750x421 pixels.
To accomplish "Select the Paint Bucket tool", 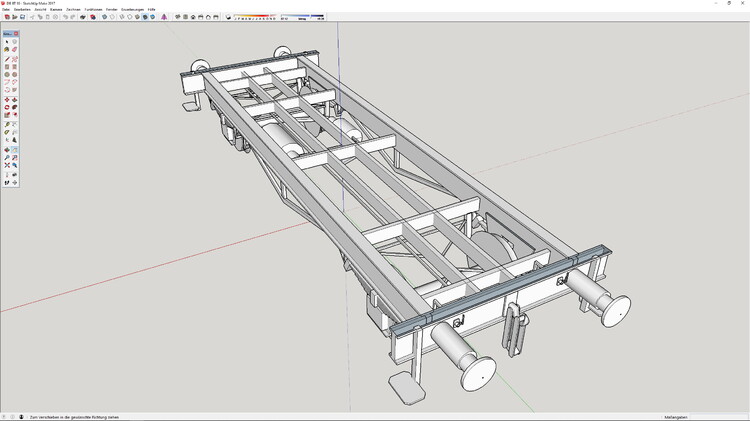I will [7, 49].
